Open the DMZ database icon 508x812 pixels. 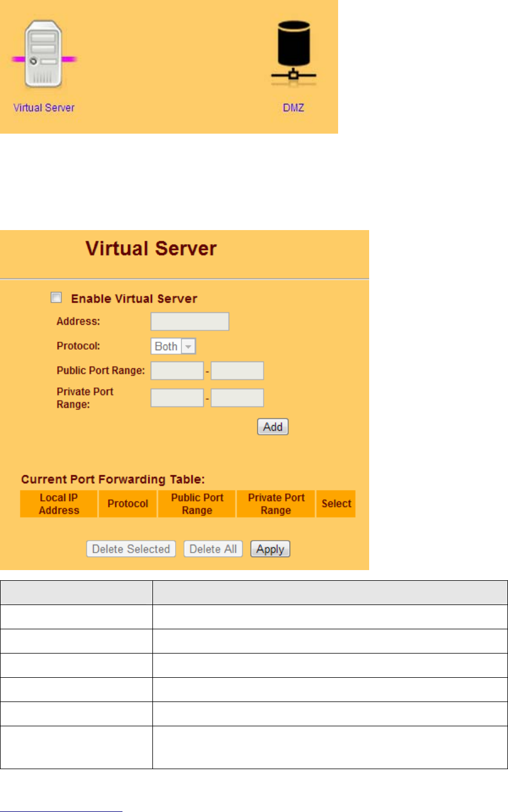click(x=294, y=54)
